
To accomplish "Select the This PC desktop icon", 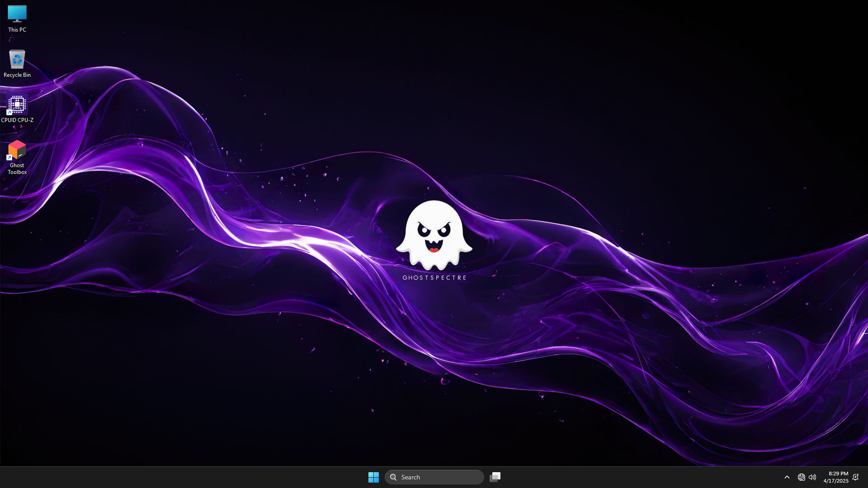I will pos(17,14).
